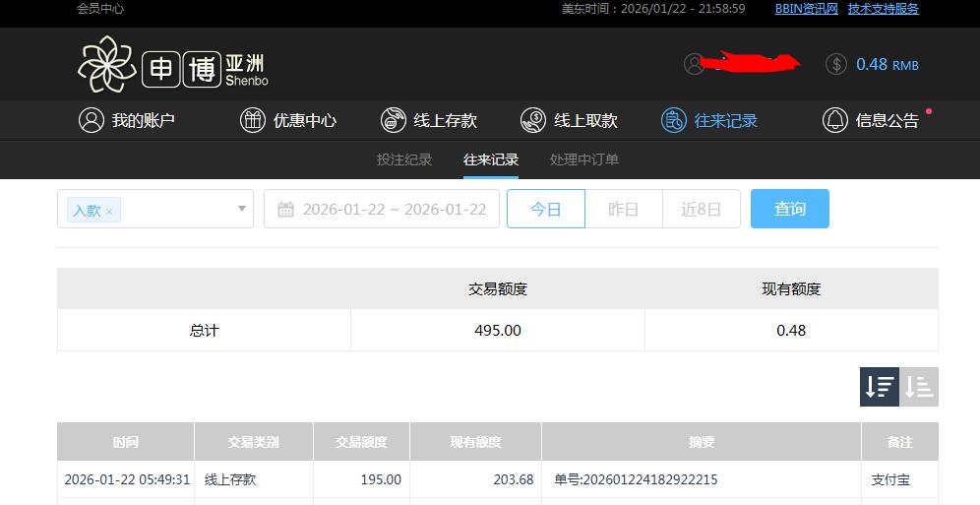980x505 pixels.
Task: Click the 信息公告 bell icon
Action: tap(835, 120)
